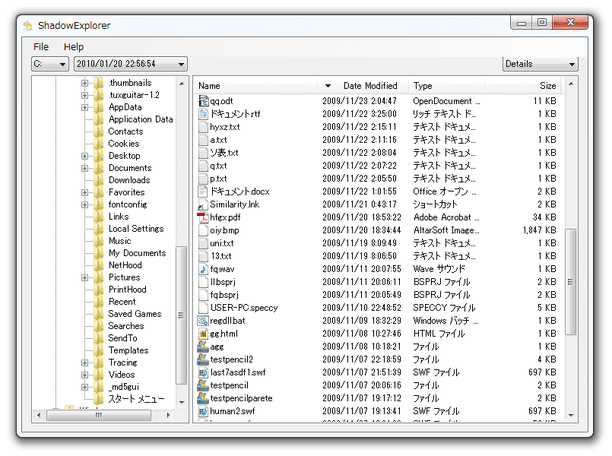
Task: Click the folder tree scroll-down arrow
Action: click(182, 402)
